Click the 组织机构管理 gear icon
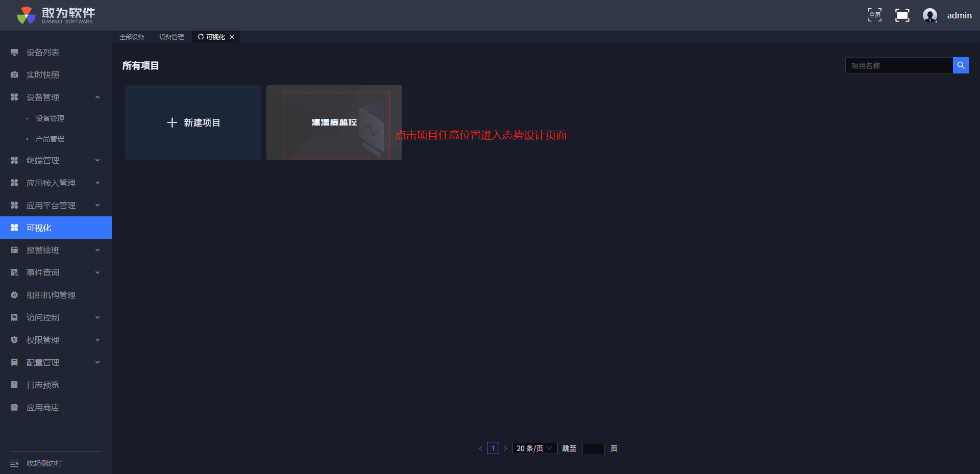This screenshot has width=980, height=474. (x=14, y=295)
